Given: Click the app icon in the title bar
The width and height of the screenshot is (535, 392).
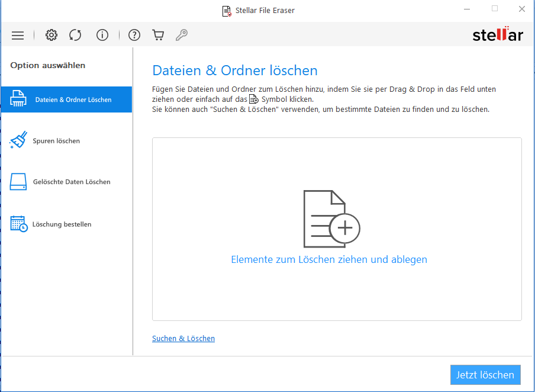Looking at the screenshot, I should pyautogui.click(x=227, y=10).
